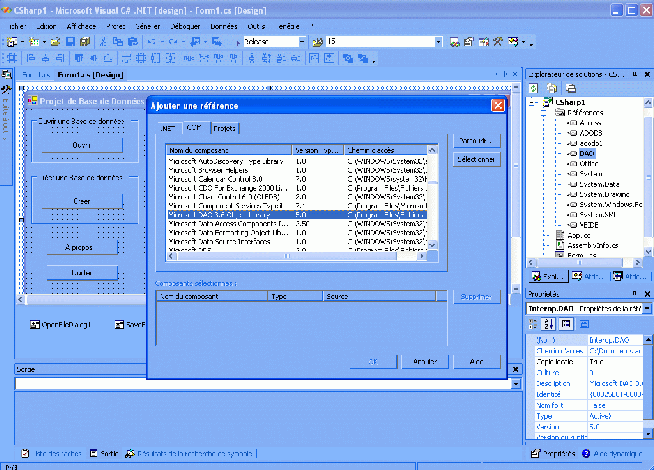Viewport: 654px width, 470px height.
Task: Click the Refresh icon in Solution Explorer
Action: pyautogui.click(x=533, y=88)
